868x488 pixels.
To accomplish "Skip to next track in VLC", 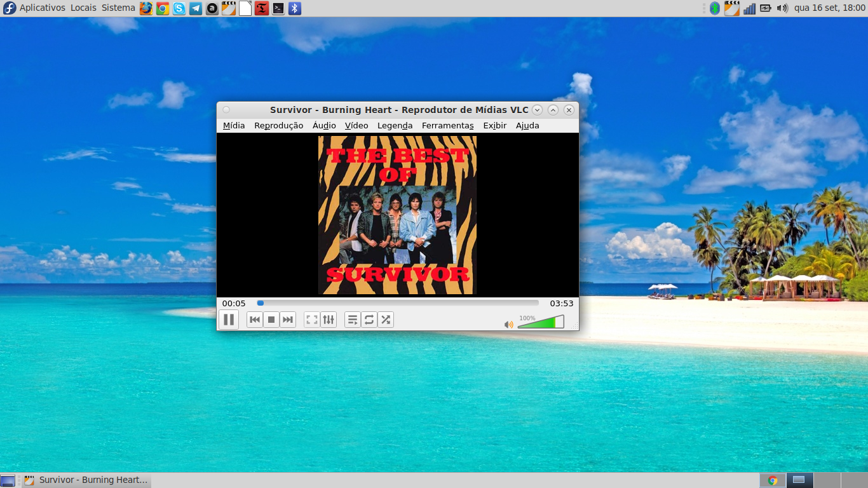I will click(288, 320).
